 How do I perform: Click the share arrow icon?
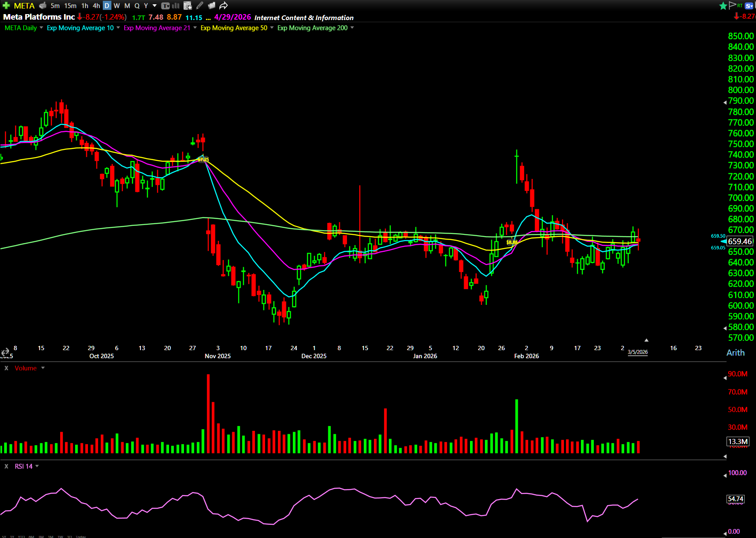(223, 6)
